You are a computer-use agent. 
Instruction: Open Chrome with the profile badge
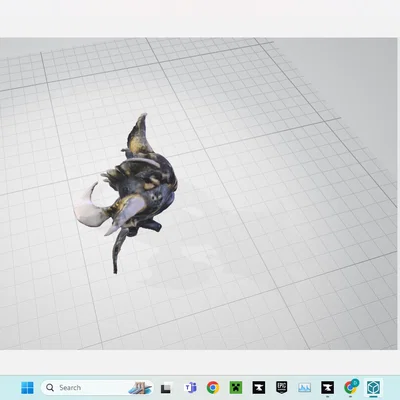(351, 387)
